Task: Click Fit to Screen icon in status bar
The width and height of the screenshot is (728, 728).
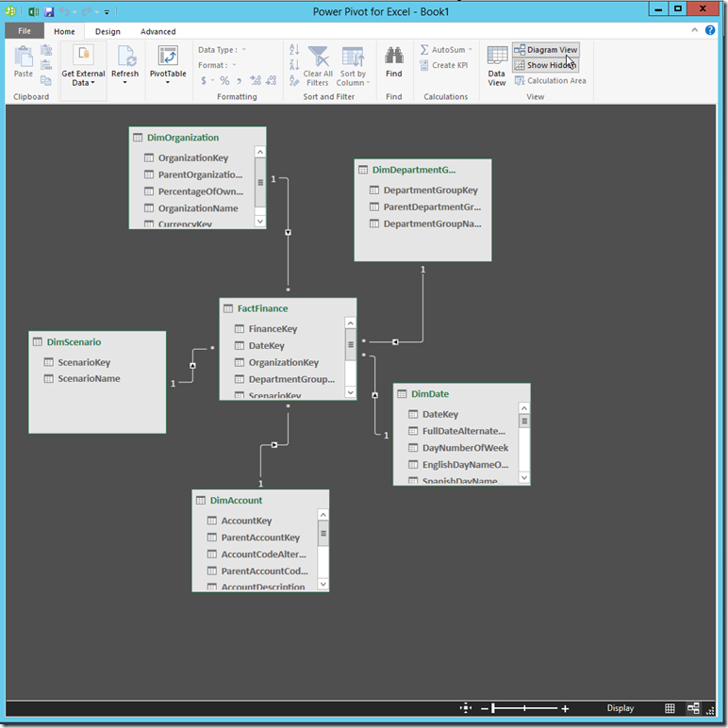Action: click(466, 708)
